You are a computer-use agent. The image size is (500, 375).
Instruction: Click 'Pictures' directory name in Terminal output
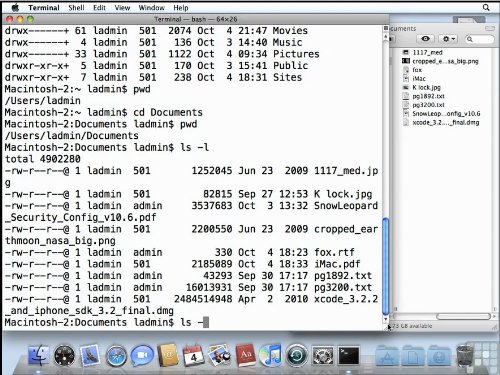click(x=296, y=54)
